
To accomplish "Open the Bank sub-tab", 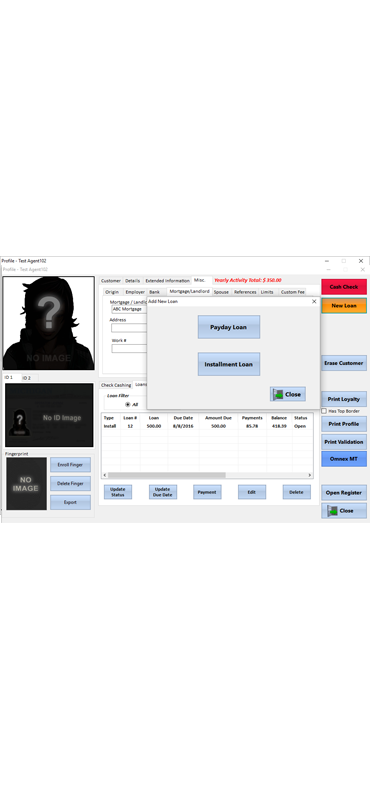I will pos(154,292).
